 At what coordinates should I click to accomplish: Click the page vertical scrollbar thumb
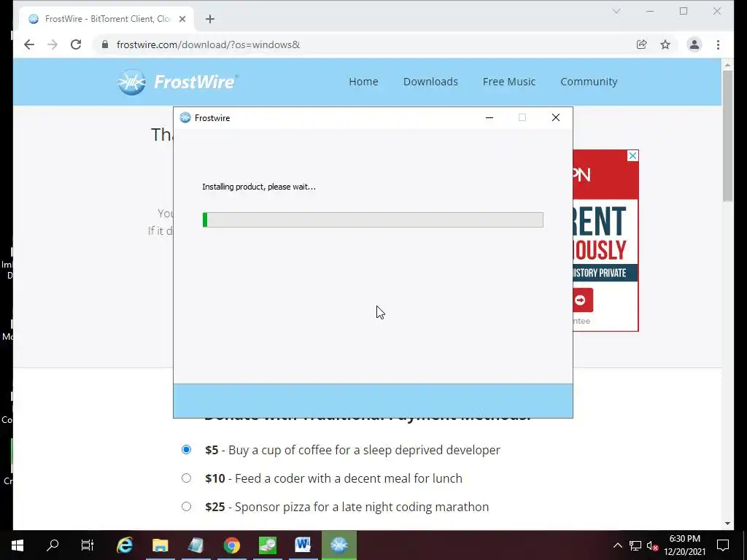(727, 136)
